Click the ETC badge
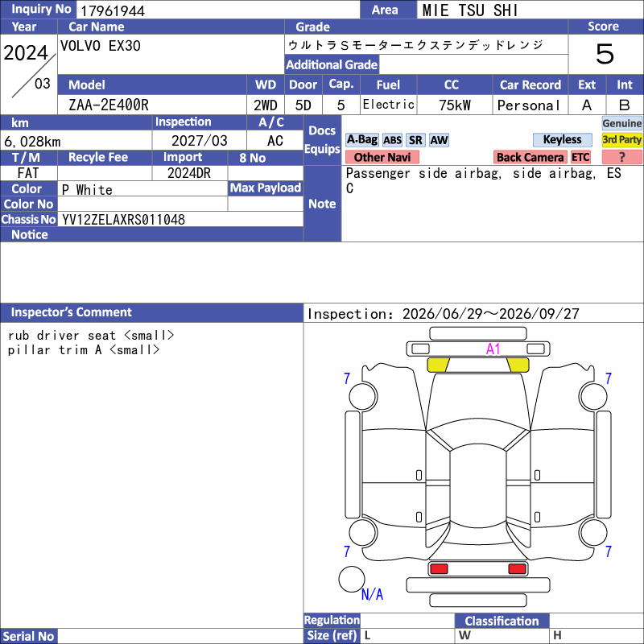The width and height of the screenshot is (644, 644). coord(580,157)
